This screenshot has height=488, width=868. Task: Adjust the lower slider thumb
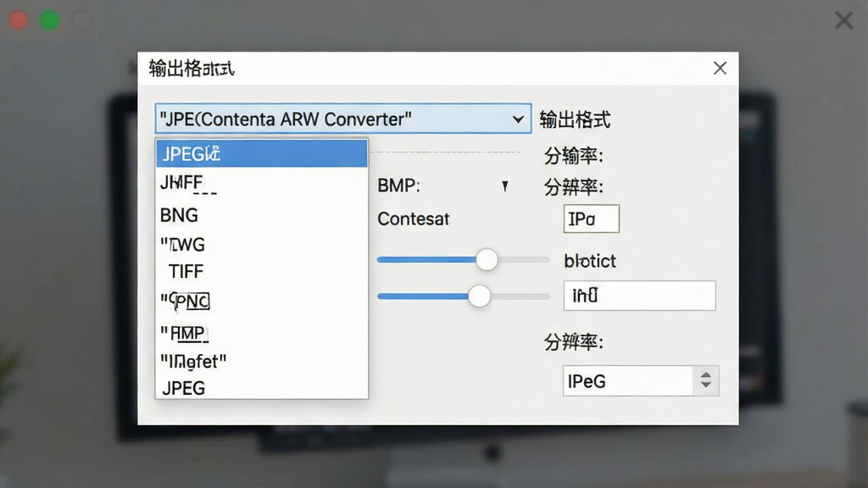coord(480,296)
